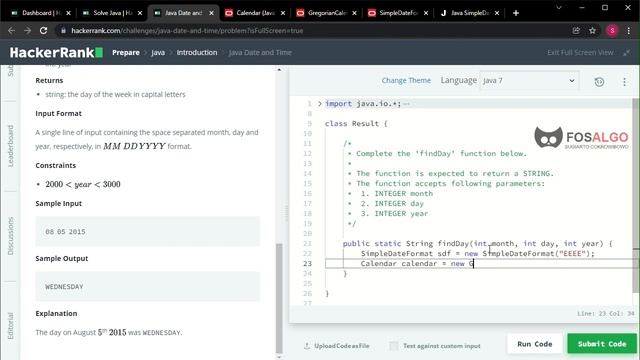
Task: Open the Language Java 7 dropdown
Action: [529, 80]
